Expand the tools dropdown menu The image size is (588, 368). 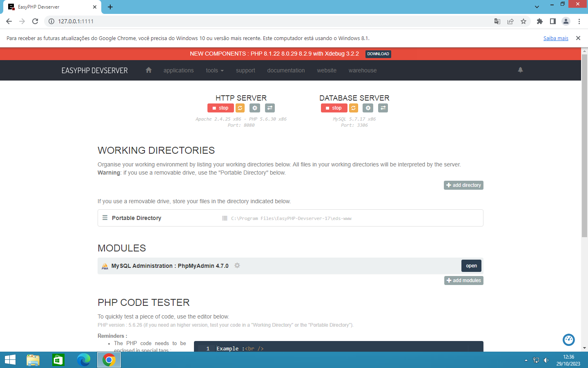coord(215,70)
